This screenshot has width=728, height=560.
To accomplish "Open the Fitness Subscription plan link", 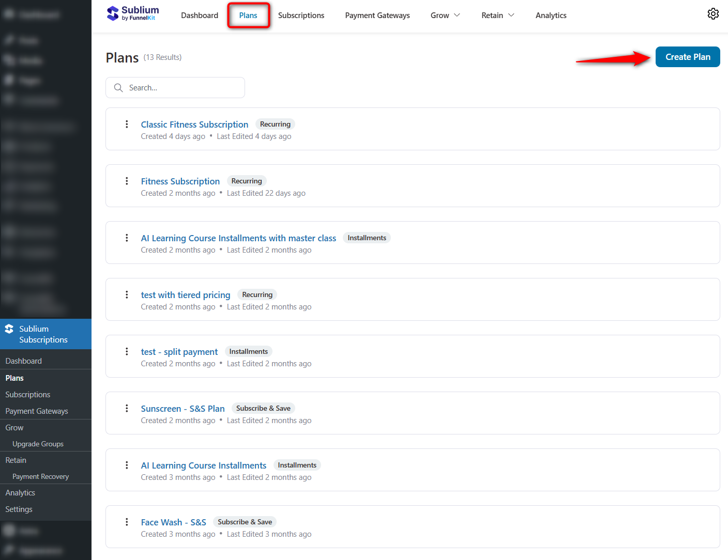I will [x=180, y=181].
